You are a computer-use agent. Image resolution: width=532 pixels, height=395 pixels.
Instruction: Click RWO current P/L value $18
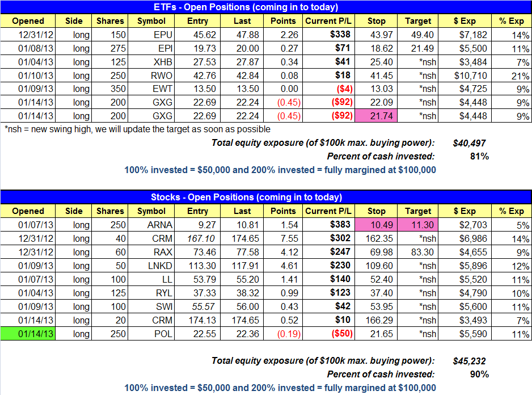(343, 75)
